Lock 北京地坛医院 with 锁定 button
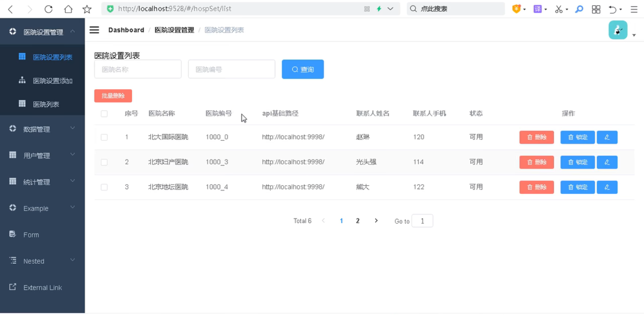 click(x=578, y=187)
